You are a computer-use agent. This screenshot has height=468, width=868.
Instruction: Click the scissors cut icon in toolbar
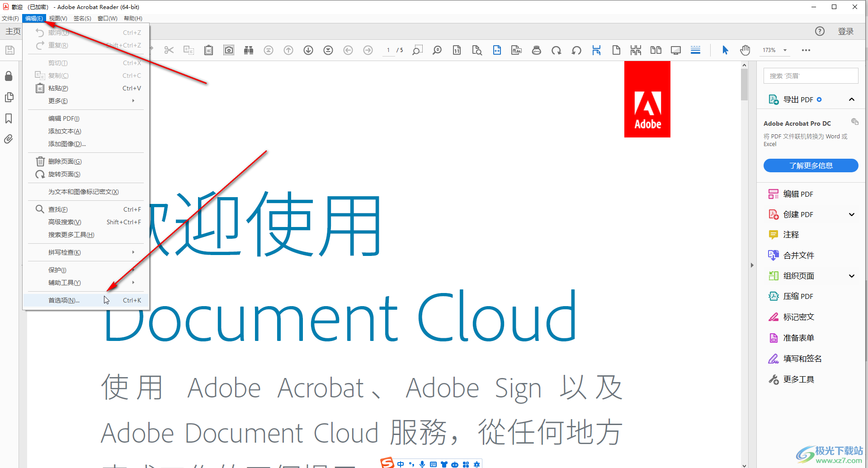(169, 50)
